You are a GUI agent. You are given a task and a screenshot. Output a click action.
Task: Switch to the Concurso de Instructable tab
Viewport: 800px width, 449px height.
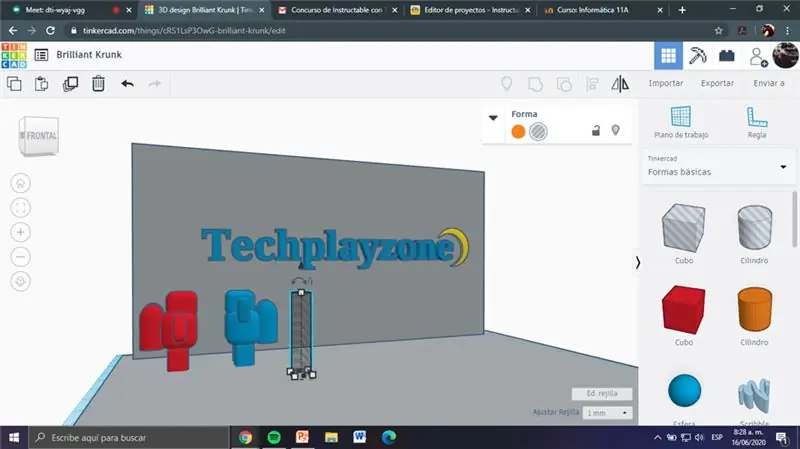337,10
